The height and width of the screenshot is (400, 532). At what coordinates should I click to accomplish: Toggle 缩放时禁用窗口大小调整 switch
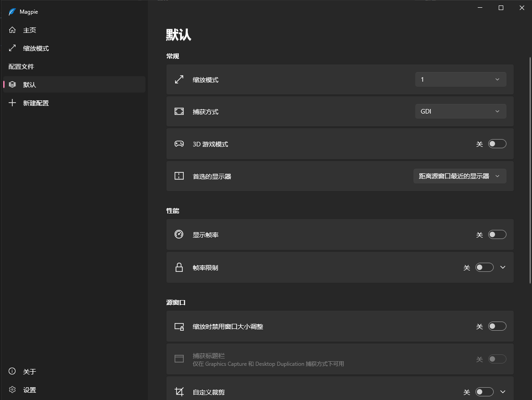click(x=497, y=326)
